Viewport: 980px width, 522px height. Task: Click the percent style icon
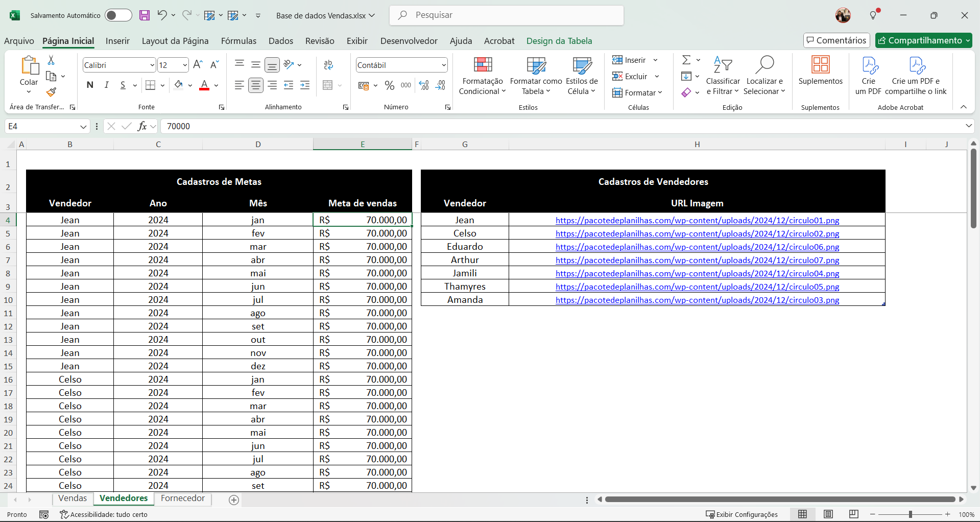[x=390, y=85]
